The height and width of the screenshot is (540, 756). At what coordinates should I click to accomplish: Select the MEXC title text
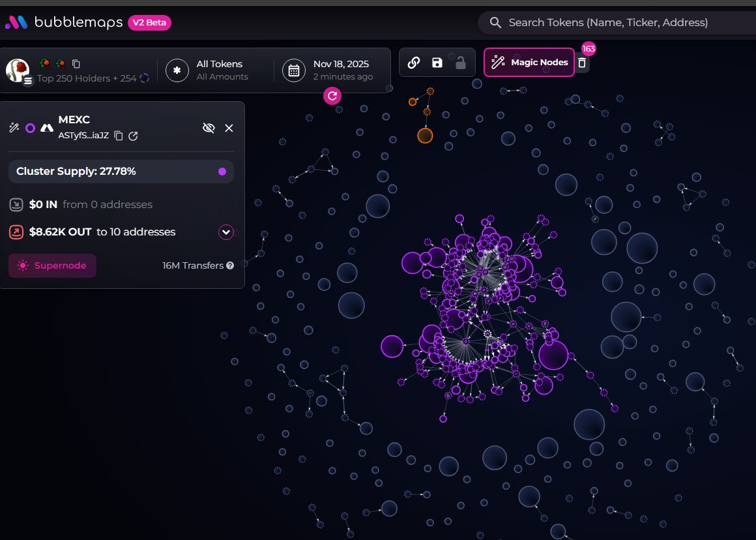(x=74, y=120)
